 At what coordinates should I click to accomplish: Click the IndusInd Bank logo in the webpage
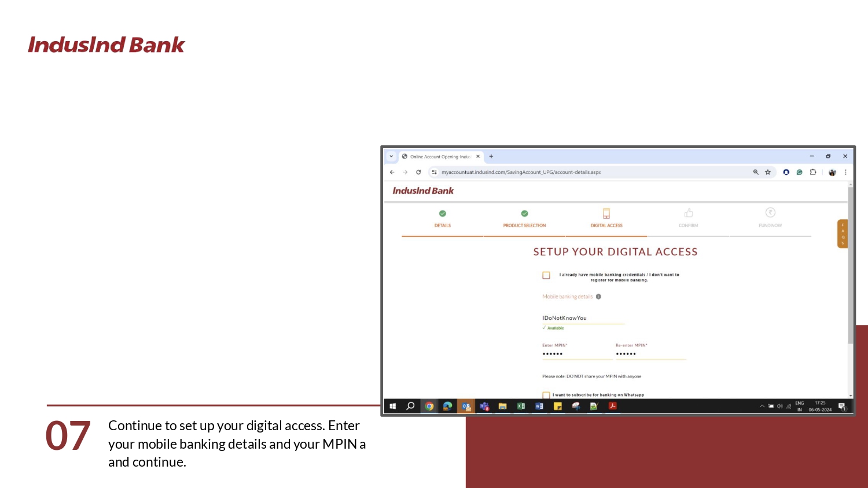coord(423,191)
